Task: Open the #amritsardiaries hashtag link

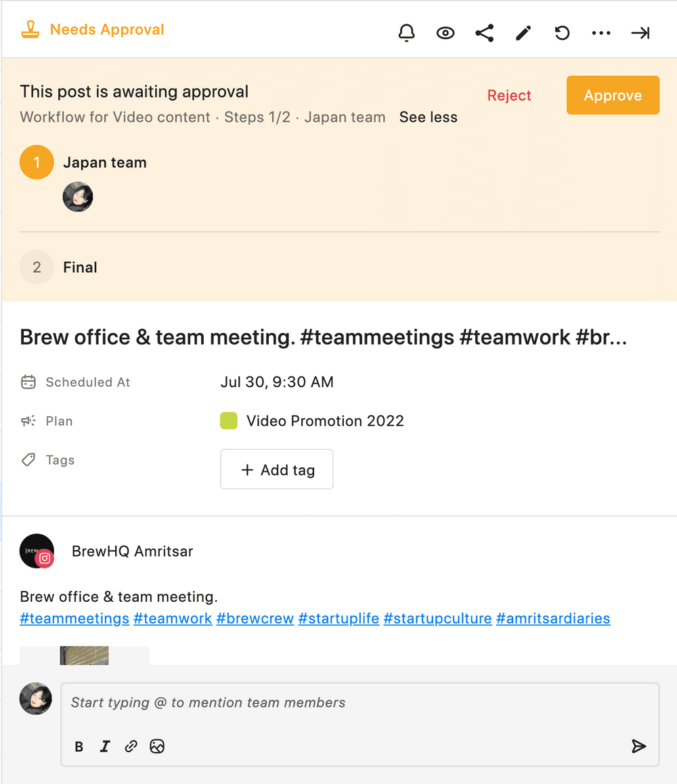Action: (553, 618)
